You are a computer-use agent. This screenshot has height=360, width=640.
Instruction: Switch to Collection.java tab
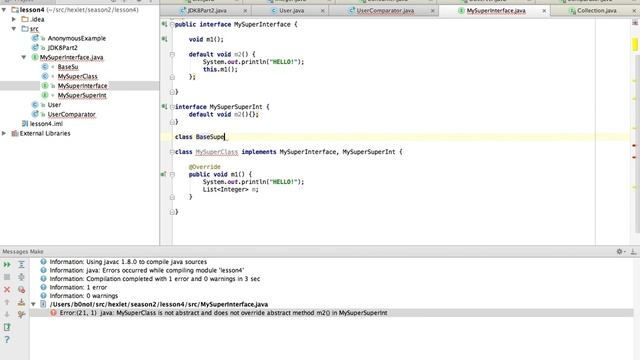point(596,11)
